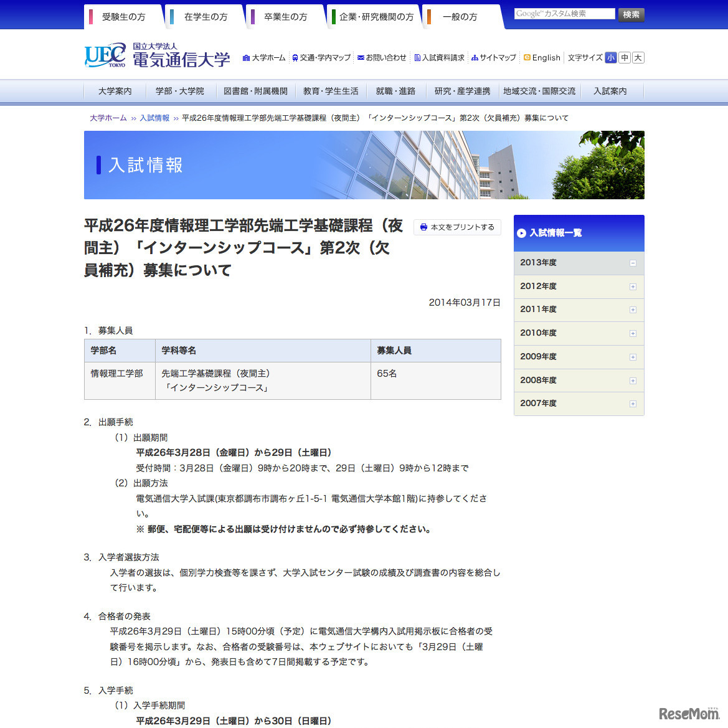Expand the 2012年度 admissions list

pos(633,286)
